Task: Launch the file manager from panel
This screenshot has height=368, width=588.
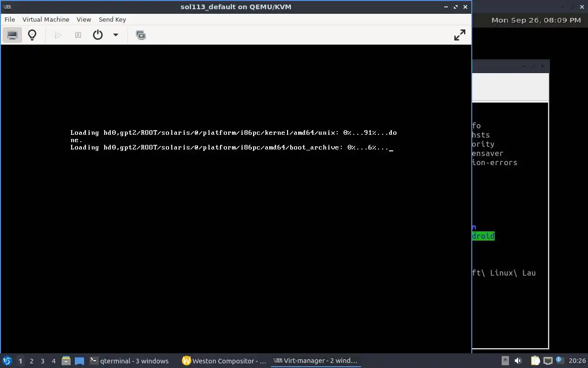Action: [x=66, y=361]
